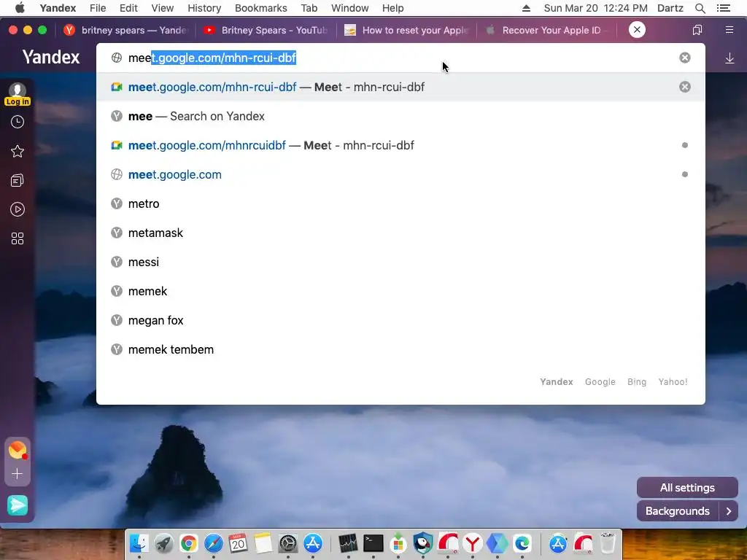Switch to Recover Your Apple ID tab
The image size is (747, 560).
pyautogui.click(x=546, y=30)
